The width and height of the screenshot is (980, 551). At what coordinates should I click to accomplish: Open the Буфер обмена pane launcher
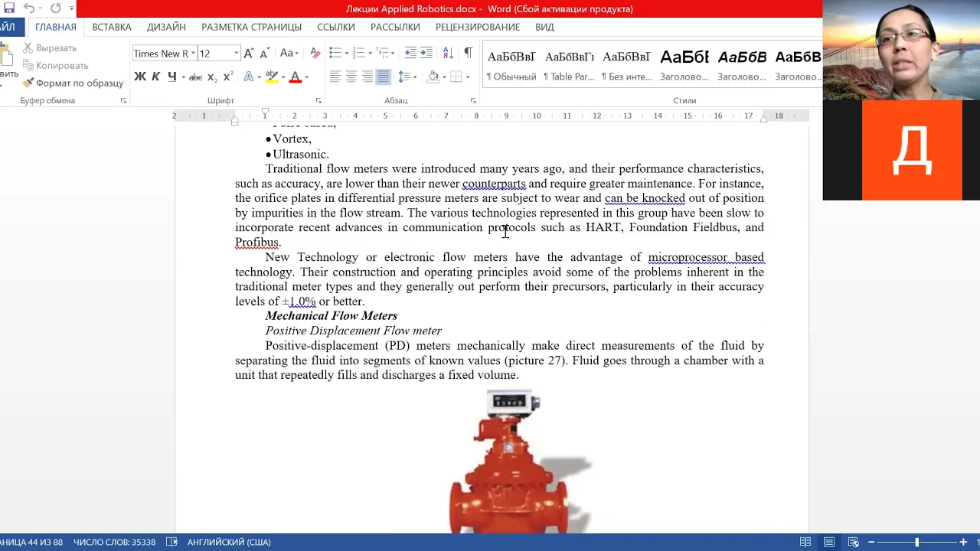coord(123,101)
